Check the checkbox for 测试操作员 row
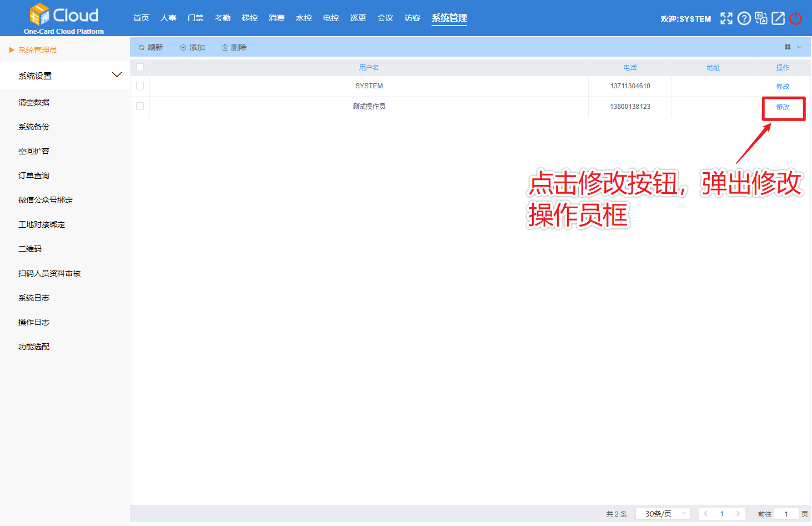The height and width of the screenshot is (526, 812). (140, 106)
